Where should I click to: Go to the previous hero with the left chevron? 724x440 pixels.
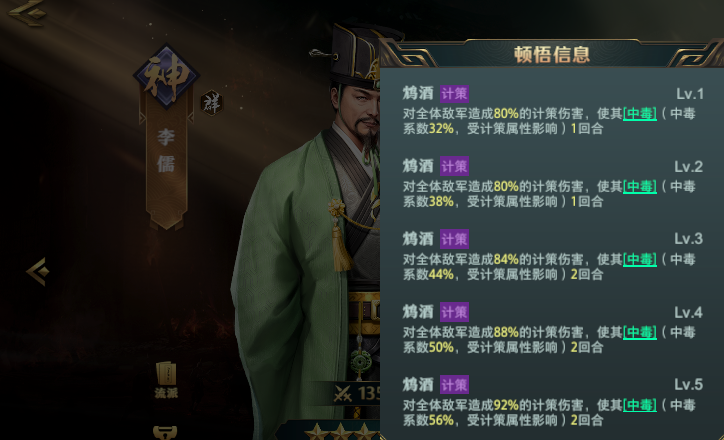pyautogui.click(x=38, y=271)
